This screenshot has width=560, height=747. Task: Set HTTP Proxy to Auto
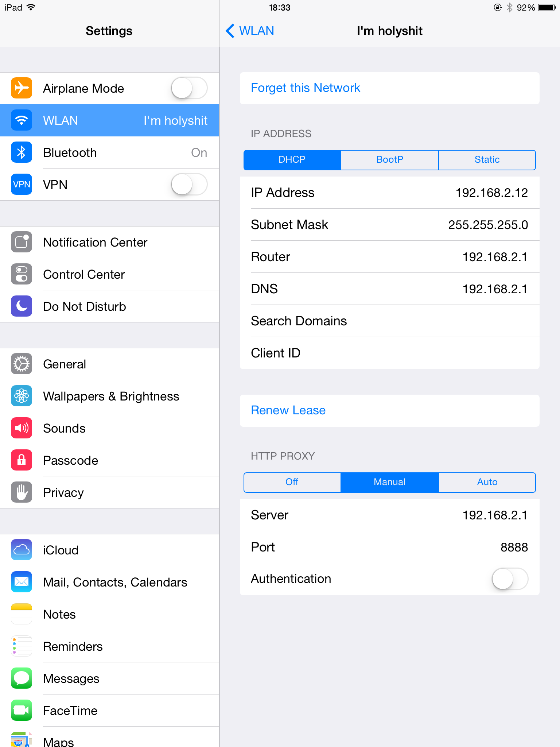pyautogui.click(x=487, y=482)
